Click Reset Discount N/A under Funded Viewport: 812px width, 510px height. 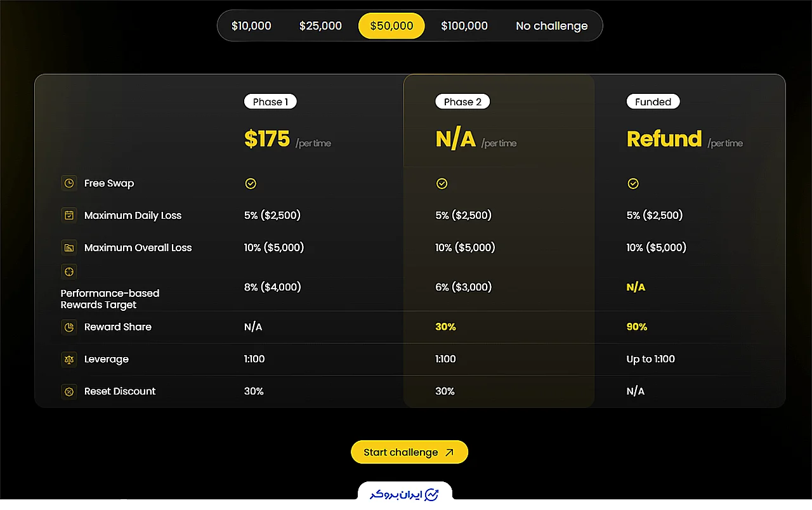point(636,391)
